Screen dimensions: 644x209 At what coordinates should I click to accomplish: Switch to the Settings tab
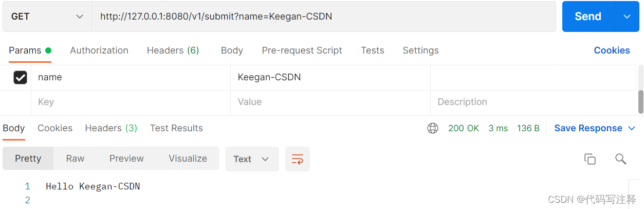point(420,50)
